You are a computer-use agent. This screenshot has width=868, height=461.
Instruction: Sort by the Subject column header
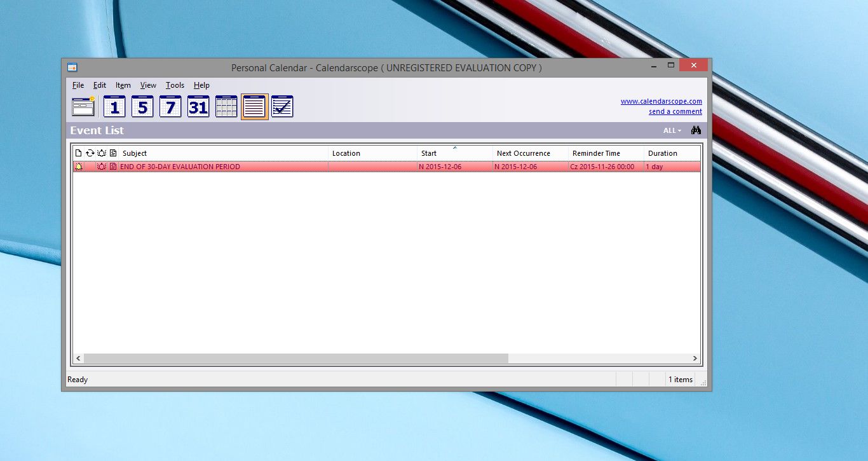point(224,153)
